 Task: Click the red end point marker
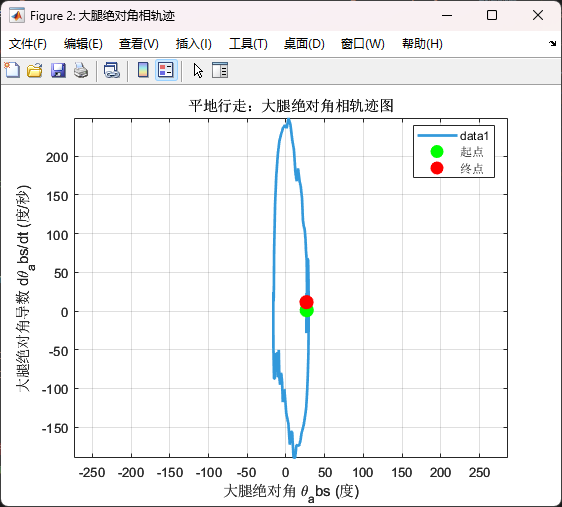click(x=306, y=302)
